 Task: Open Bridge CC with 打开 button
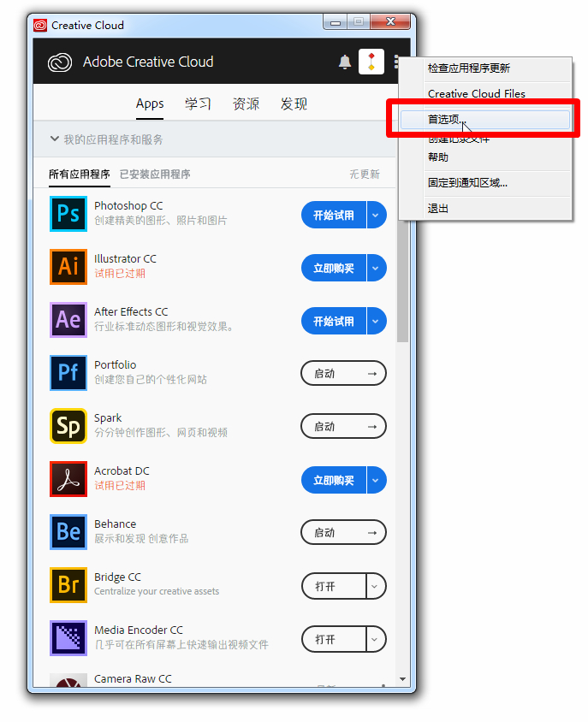coord(334,586)
